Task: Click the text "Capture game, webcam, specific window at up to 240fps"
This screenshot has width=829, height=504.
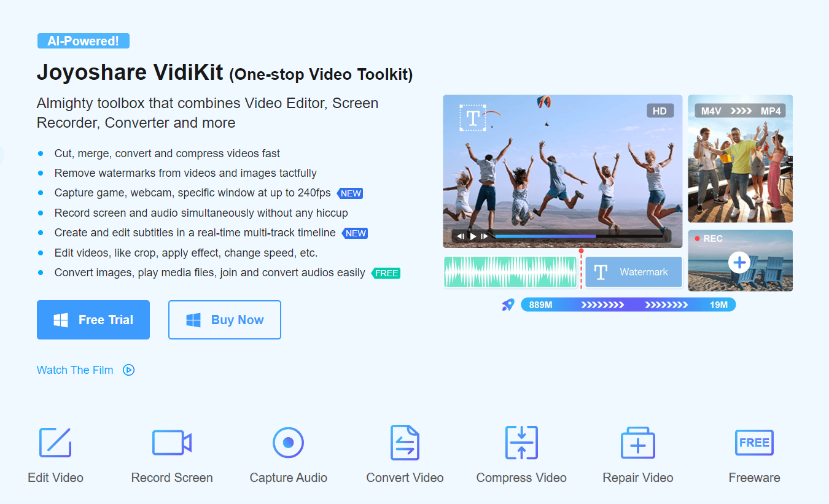Action: click(x=193, y=193)
